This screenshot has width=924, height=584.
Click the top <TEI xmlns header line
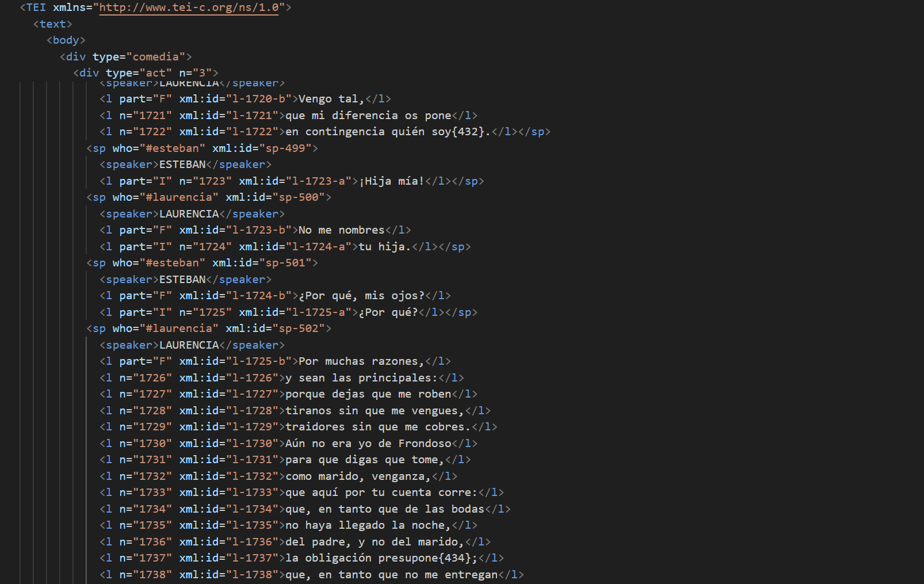(155, 7)
